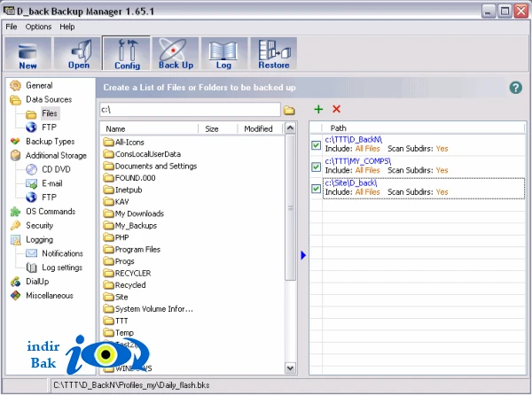The image size is (532, 395).
Task: Open the Options menu
Action: tap(38, 27)
